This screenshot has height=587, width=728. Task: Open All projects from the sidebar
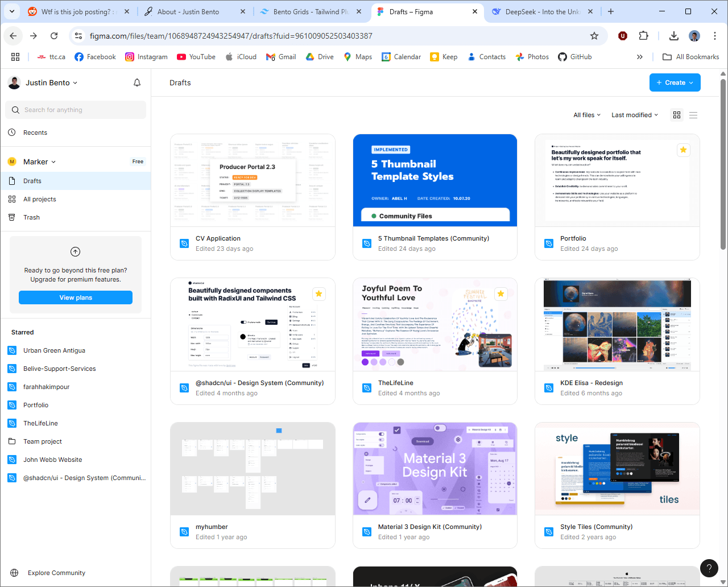[x=40, y=199]
